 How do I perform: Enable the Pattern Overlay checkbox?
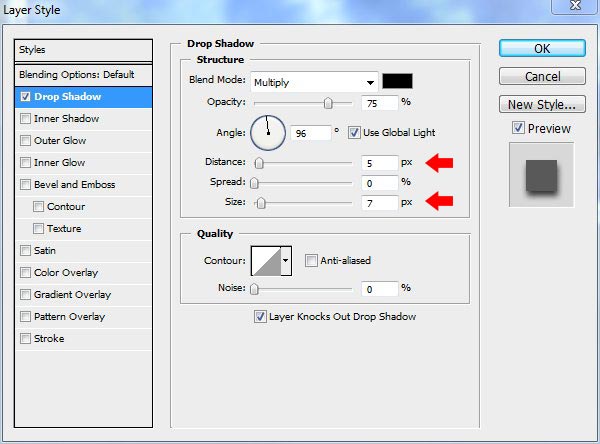click(x=25, y=317)
